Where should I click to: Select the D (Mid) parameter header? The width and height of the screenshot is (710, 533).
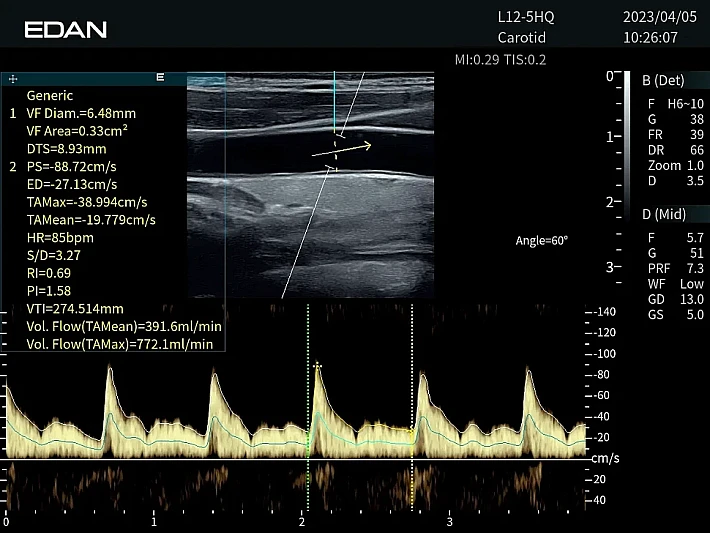[x=665, y=215]
